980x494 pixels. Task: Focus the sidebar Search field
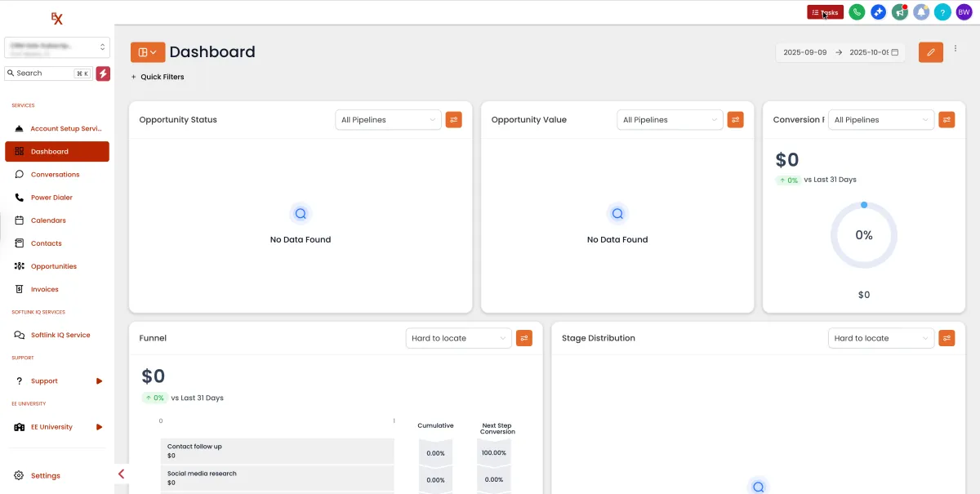tap(48, 73)
